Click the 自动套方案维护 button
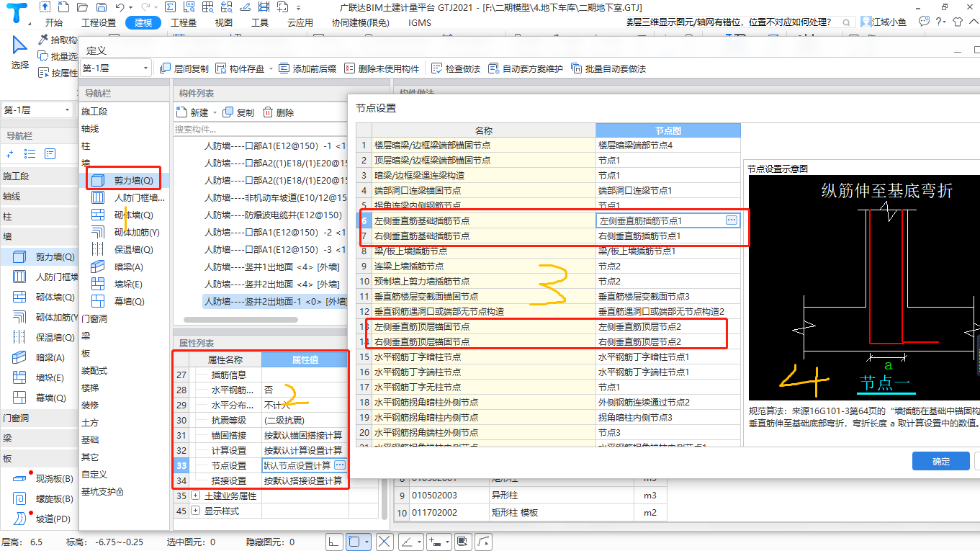 coord(526,69)
